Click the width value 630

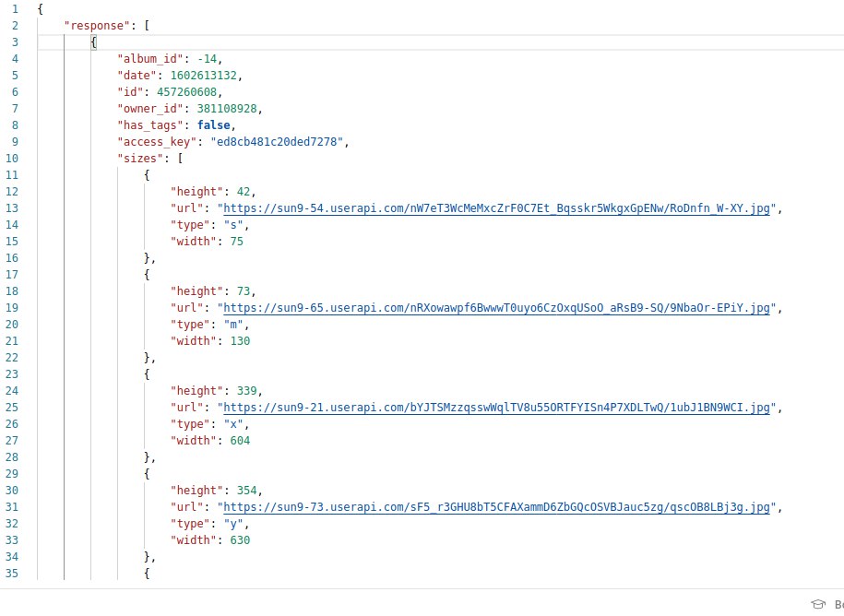240,540
